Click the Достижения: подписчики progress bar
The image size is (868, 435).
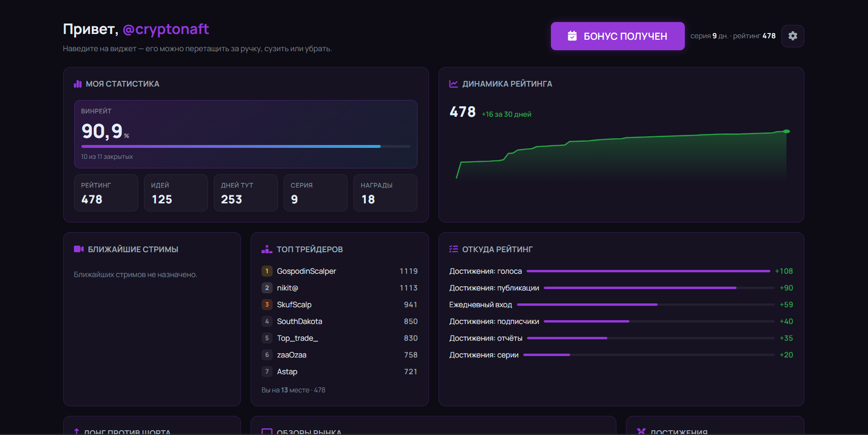pos(659,322)
